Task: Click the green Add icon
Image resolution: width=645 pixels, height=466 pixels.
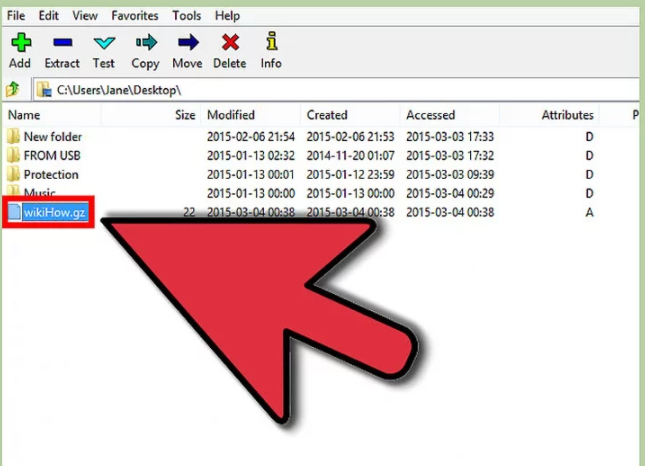Action: [x=20, y=43]
